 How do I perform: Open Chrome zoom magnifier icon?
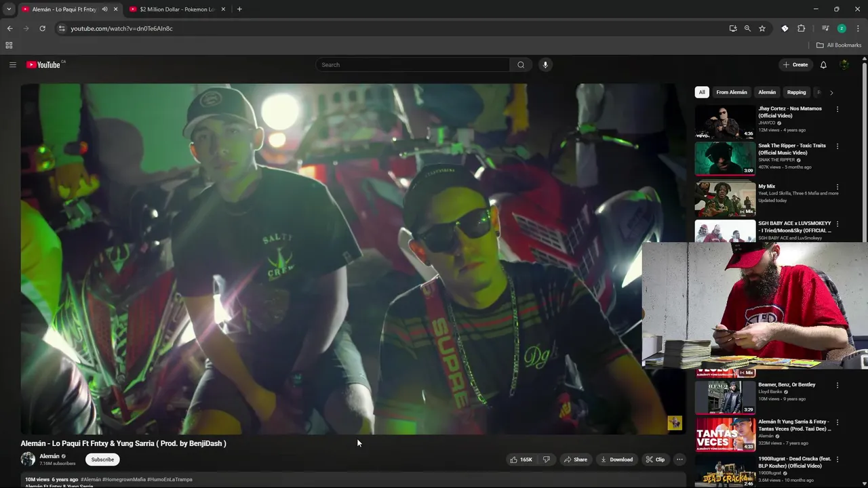coord(747,28)
